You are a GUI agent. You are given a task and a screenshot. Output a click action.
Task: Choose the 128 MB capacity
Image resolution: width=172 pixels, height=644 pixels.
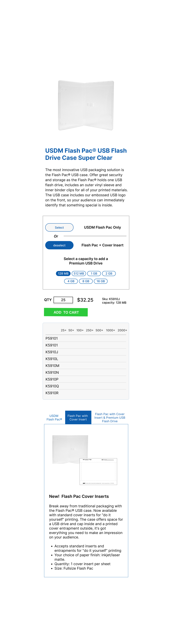pyautogui.click(x=63, y=274)
